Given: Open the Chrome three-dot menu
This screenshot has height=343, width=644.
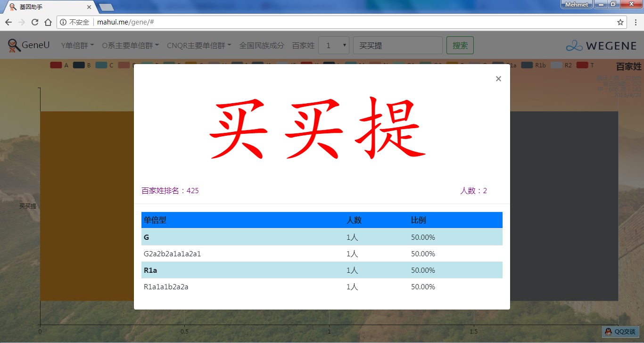Looking at the screenshot, I should [x=636, y=22].
